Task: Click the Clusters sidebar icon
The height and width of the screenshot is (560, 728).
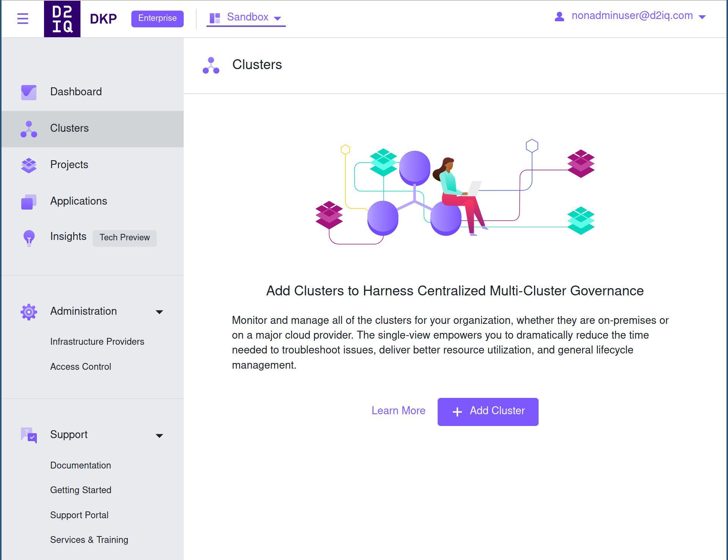Action: click(x=29, y=129)
